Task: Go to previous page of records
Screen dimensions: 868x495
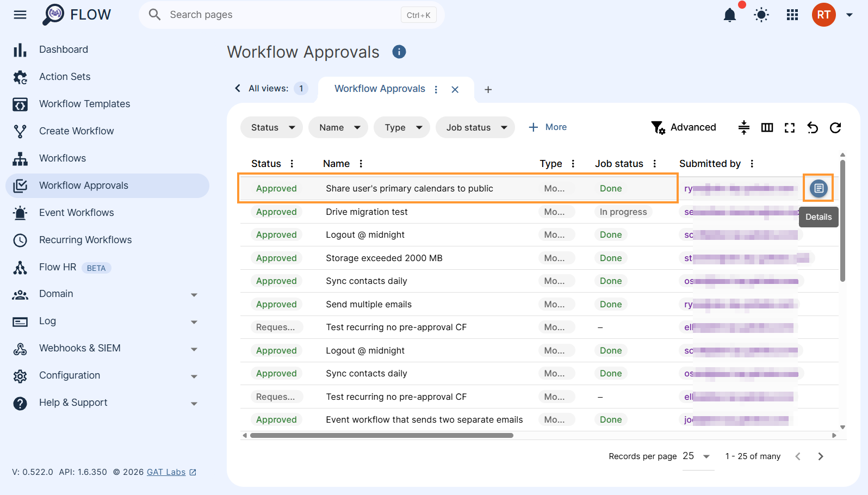Action: point(798,456)
